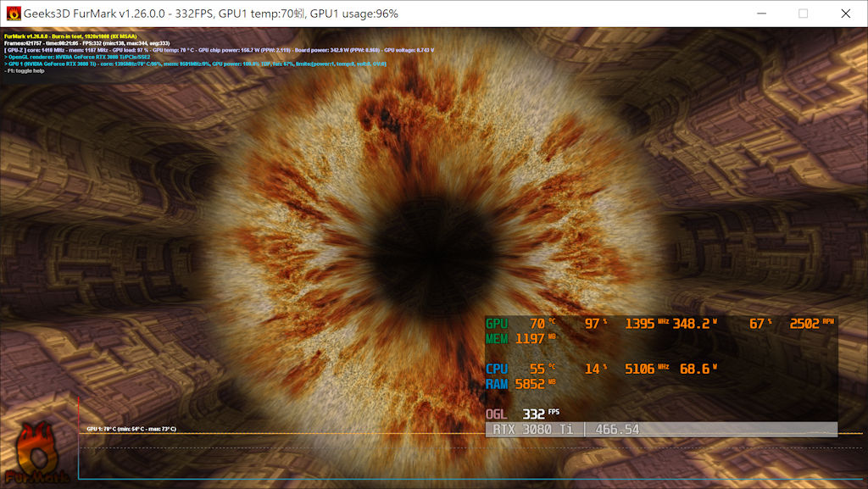
Task: Click the CPU clock value 5106 MHz
Action: 647,369
